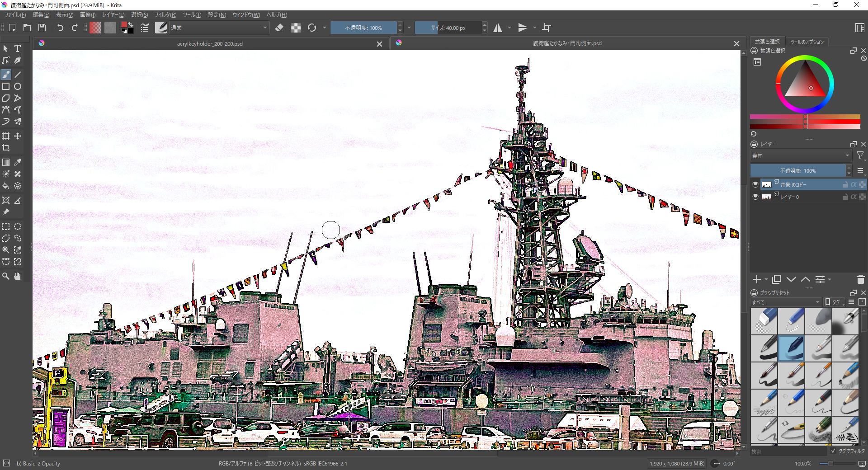868x470 pixels.
Task: Select the Zoom tool
Action: [6, 276]
